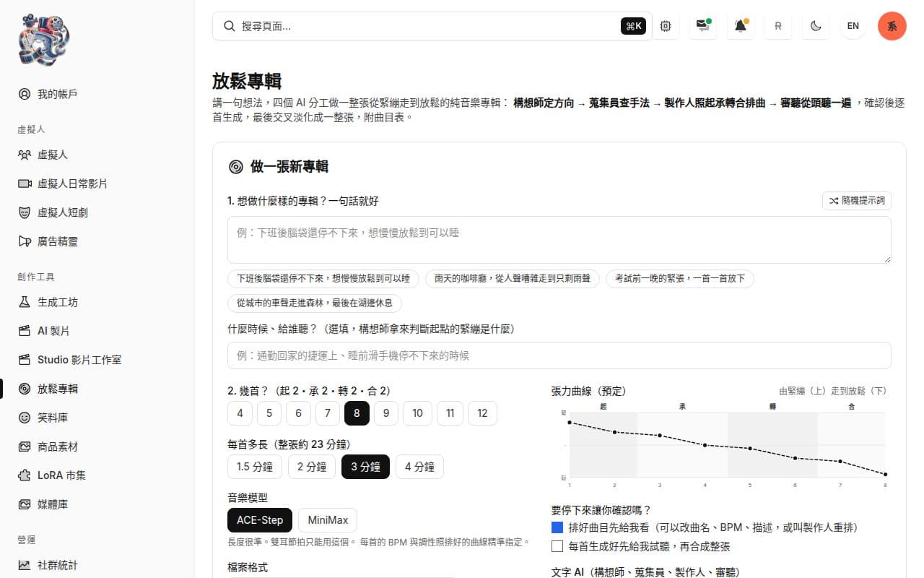Click the 什麼時候、給誰聽 input field
The height and width of the screenshot is (578, 924).
tap(559, 355)
